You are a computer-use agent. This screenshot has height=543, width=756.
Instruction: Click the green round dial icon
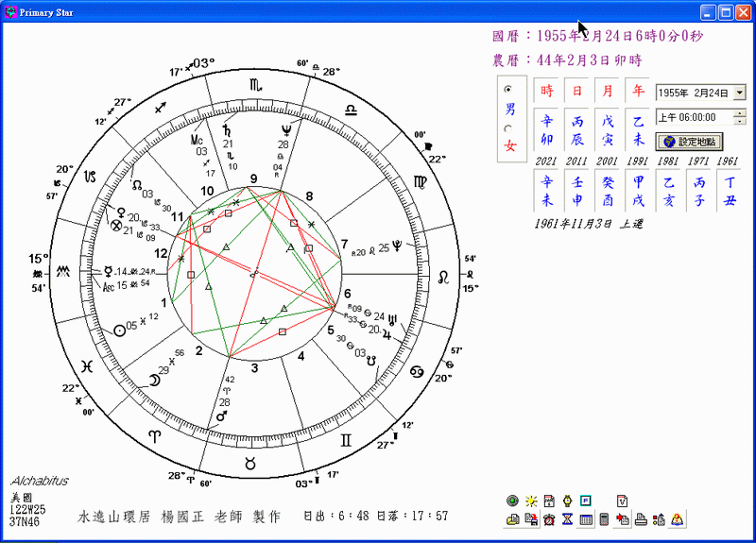point(512,501)
